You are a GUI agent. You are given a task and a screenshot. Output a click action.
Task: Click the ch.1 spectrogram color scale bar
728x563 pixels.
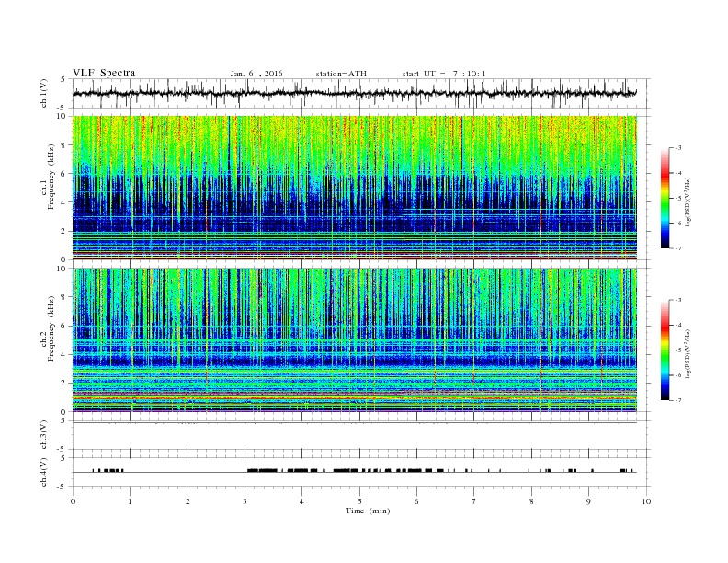point(665,199)
